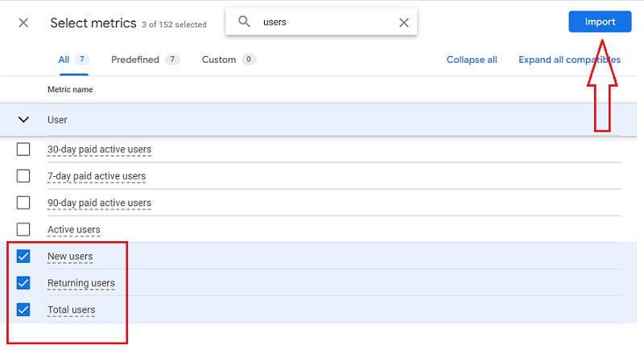
Task: Check 30-day paid active users
Action: (x=23, y=150)
